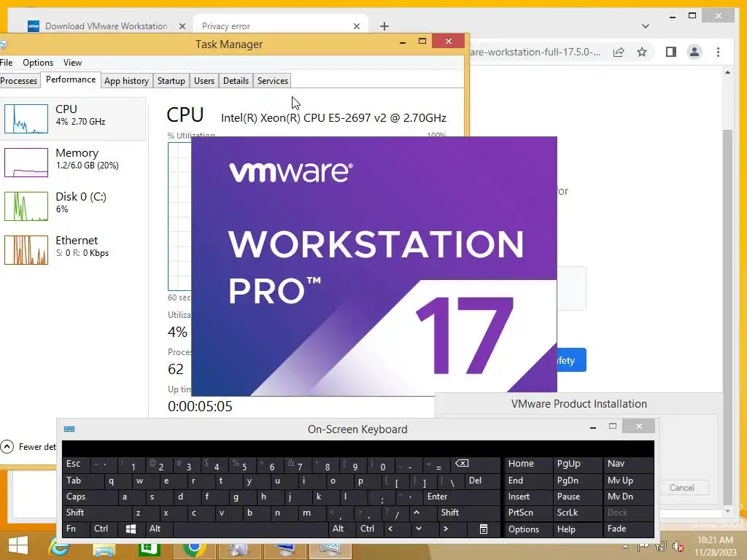Show hidden tray icons arrow

click(625, 547)
